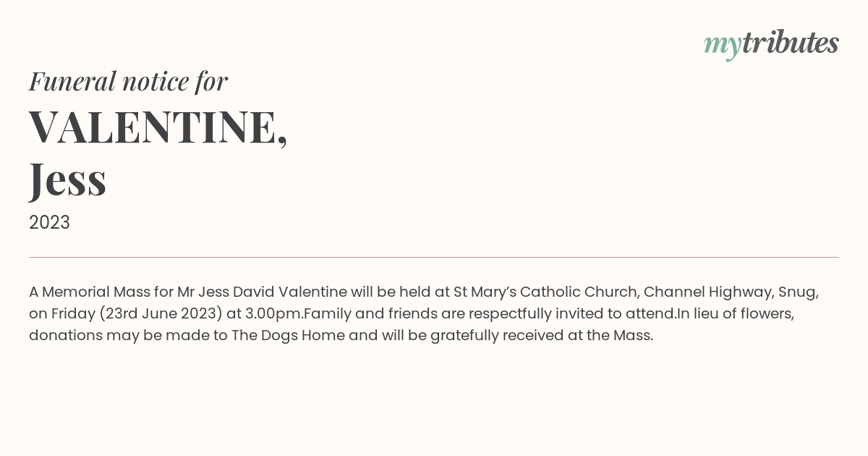The height and width of the screenshot is (456, 868).
Task: Select the year 2023 under the name
Action: (x=49, y=222)
